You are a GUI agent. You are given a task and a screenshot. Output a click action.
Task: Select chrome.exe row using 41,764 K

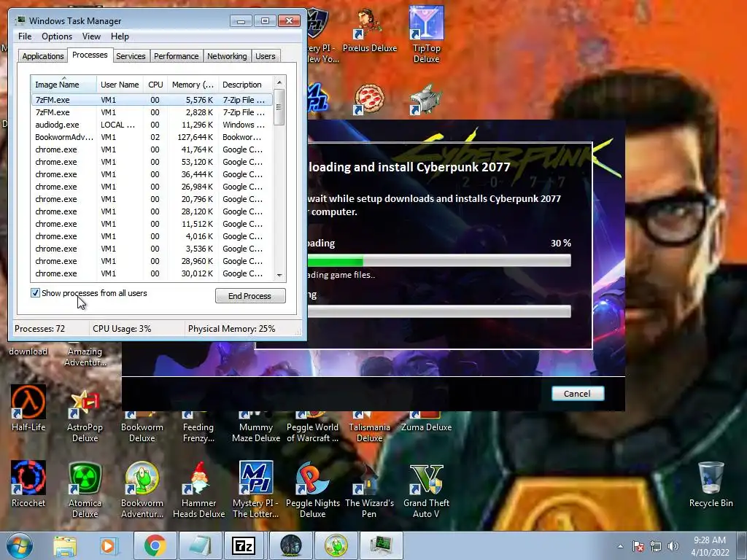pyautogui.click(x=152, y=149)
